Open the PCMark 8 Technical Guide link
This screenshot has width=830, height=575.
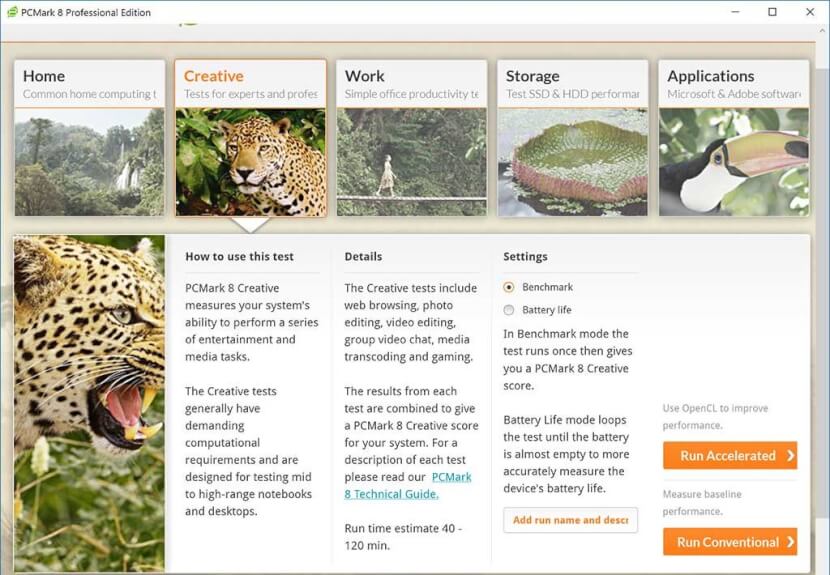tap(408, 486)
